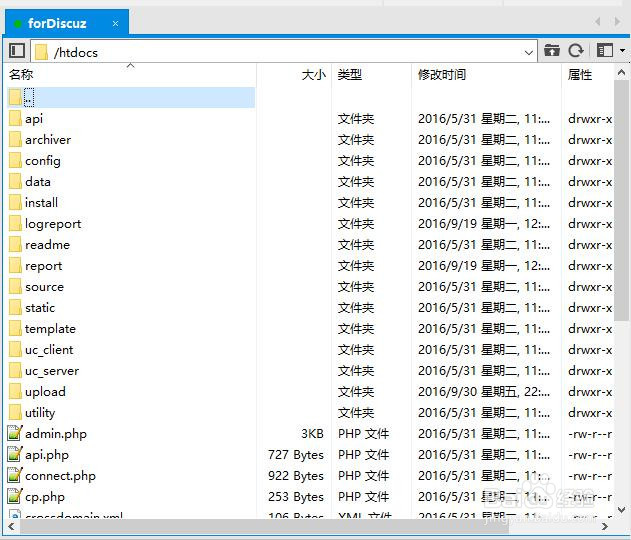This screenshot has width=631, height=540.
Task: Click the connect.php file icon
Action: [x=15, y=476]
